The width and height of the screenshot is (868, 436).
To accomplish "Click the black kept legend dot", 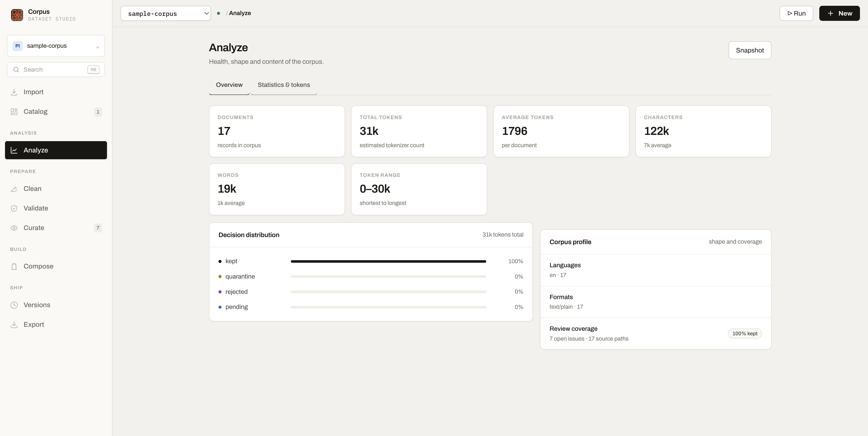I will (x=220, y=261).
